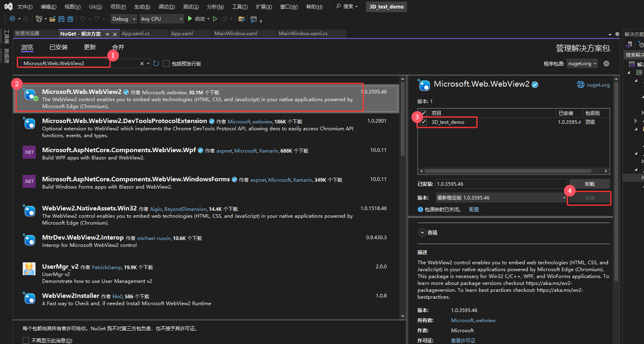Open the new project icon dropdown arrow

(45, 19)
